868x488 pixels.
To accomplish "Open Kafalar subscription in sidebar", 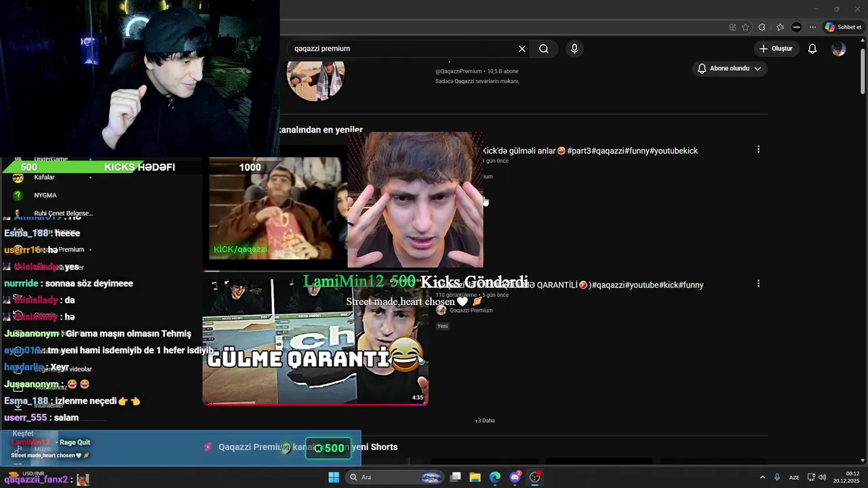I will tap(44, 177).
